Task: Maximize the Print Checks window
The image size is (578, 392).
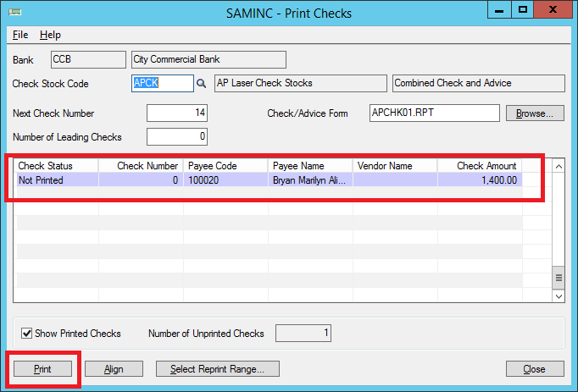Action: [522, 10]
